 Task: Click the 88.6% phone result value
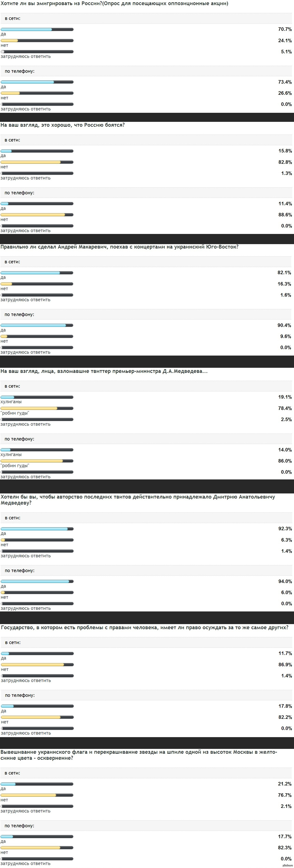pos(285,215)
